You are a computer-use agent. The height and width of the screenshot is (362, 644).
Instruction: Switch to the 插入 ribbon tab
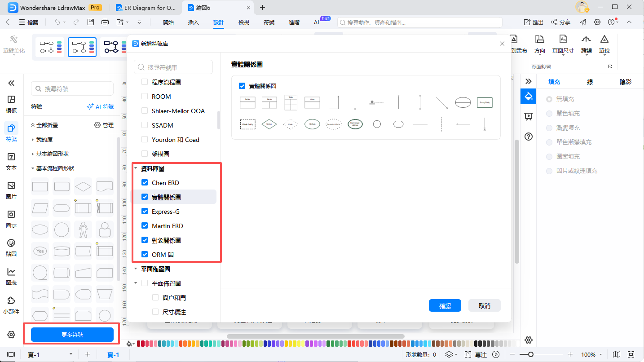point(194,22)
